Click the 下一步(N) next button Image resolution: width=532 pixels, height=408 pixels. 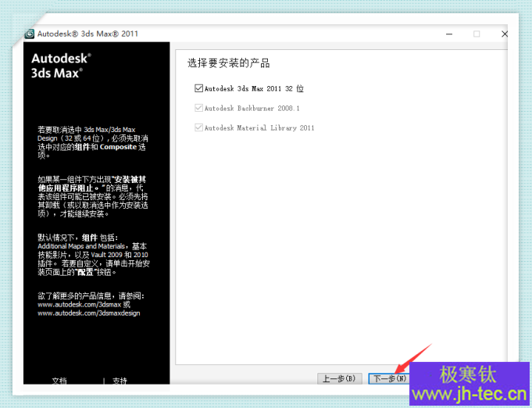pyautogui.click(x=390, y=378)
